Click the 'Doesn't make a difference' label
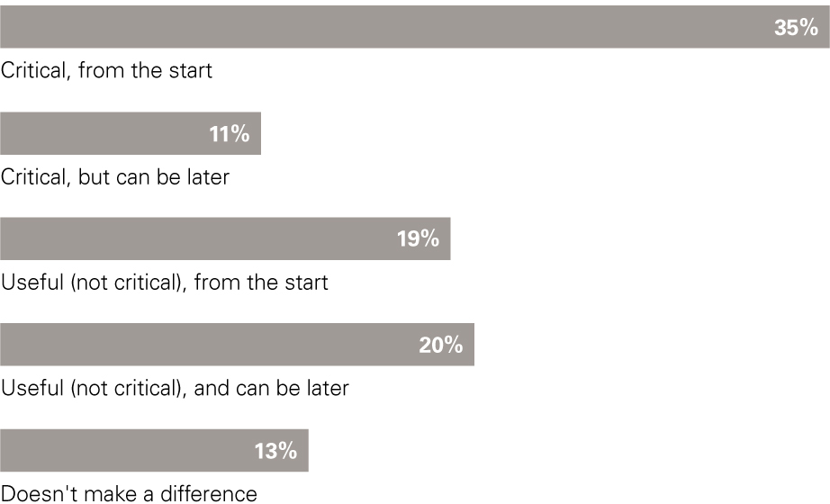This screenshot has width=830, height=504. tap(129, 493)
